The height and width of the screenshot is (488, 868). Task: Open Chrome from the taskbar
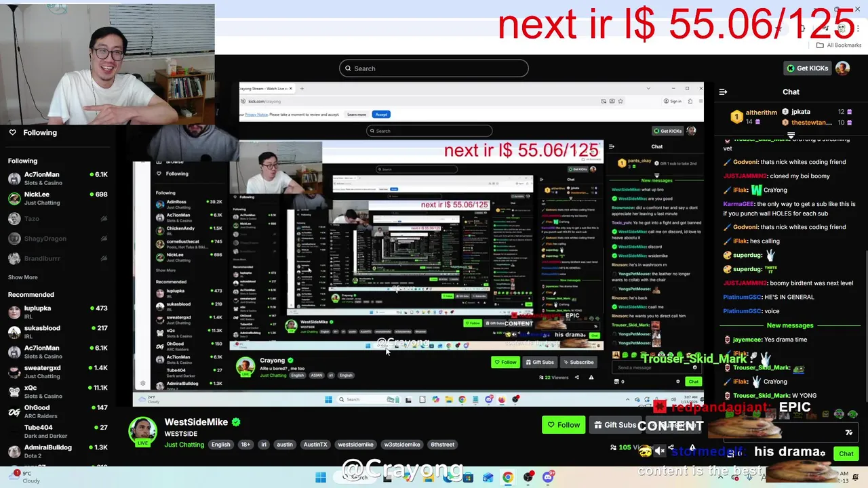click(507, 477)
